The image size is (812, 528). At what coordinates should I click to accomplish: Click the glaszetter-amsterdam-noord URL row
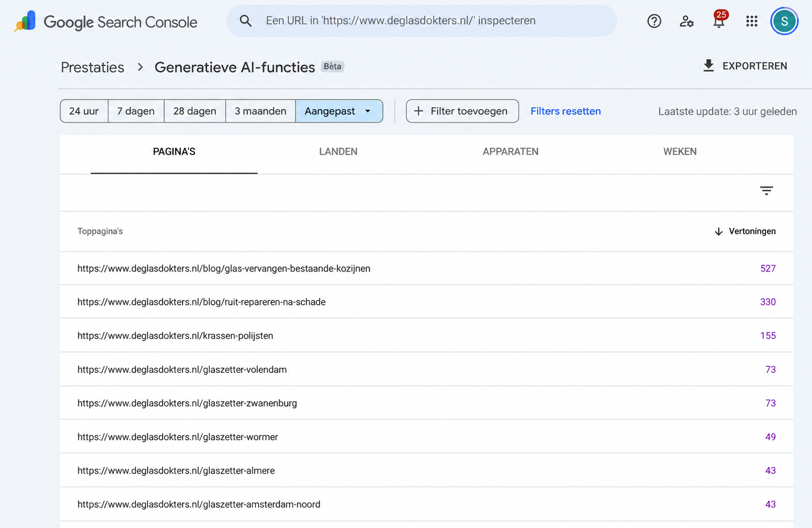click(427, 504)
